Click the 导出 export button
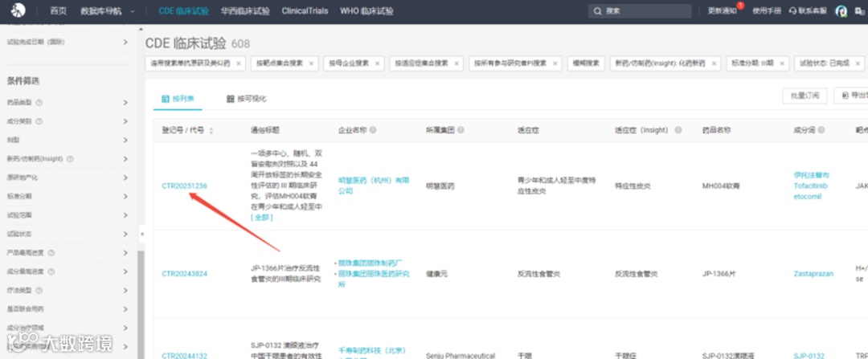The height and width of the screenshot is (359, 868). pos(851,95)
